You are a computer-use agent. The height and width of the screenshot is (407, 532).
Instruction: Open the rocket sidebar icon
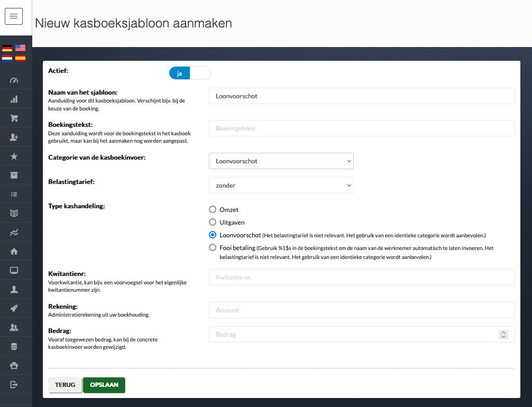[14, 308]
